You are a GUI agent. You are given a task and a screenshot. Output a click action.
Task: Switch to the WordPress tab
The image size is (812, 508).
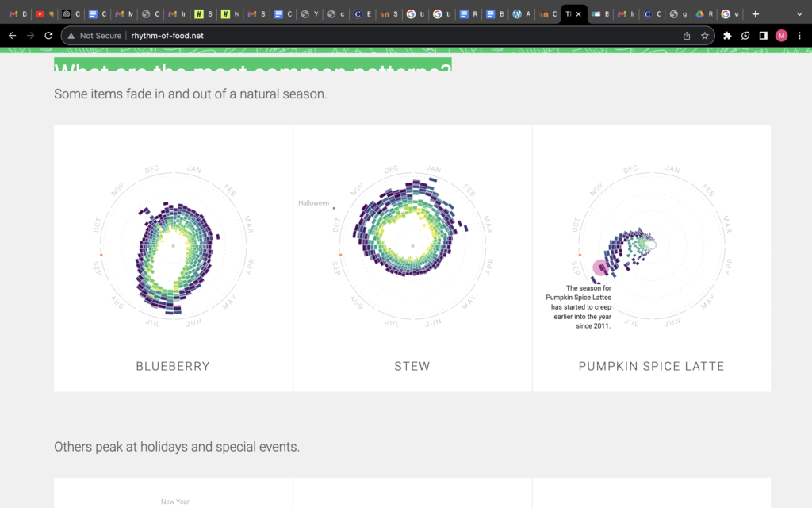522,14
